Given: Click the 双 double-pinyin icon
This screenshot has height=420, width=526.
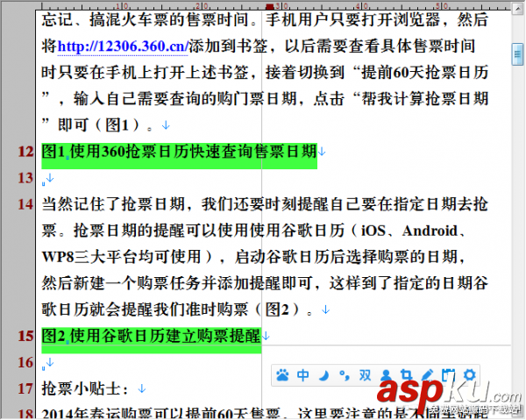Looking at the screenshot, I should [x=365, y=375].
